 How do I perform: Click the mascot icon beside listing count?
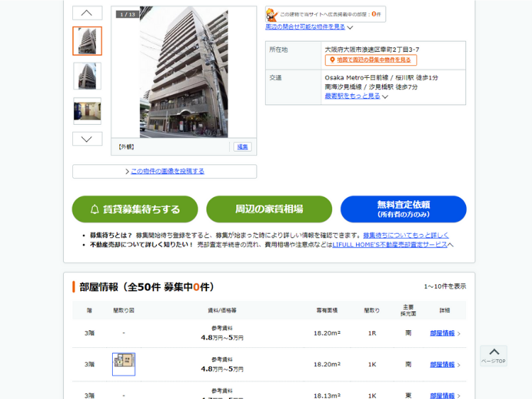point(272,15)
